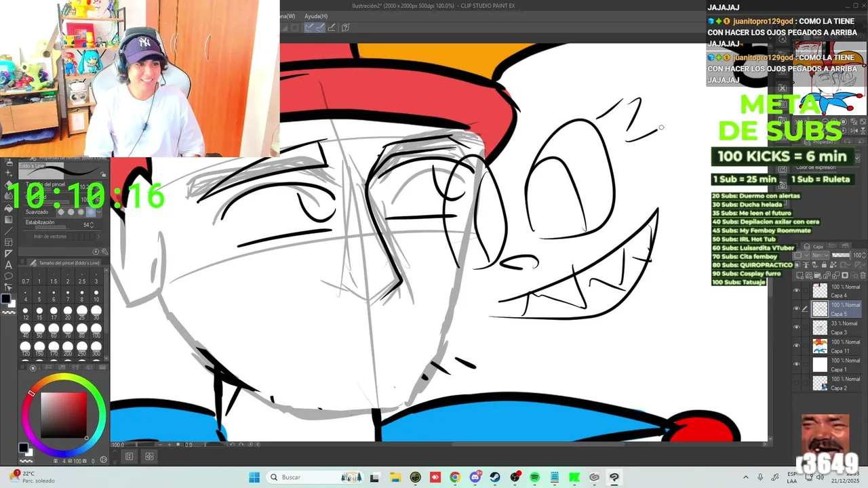Screen dimensions: 868x488
Task: Open the layer color dropdown
Action: coord(802,255)
